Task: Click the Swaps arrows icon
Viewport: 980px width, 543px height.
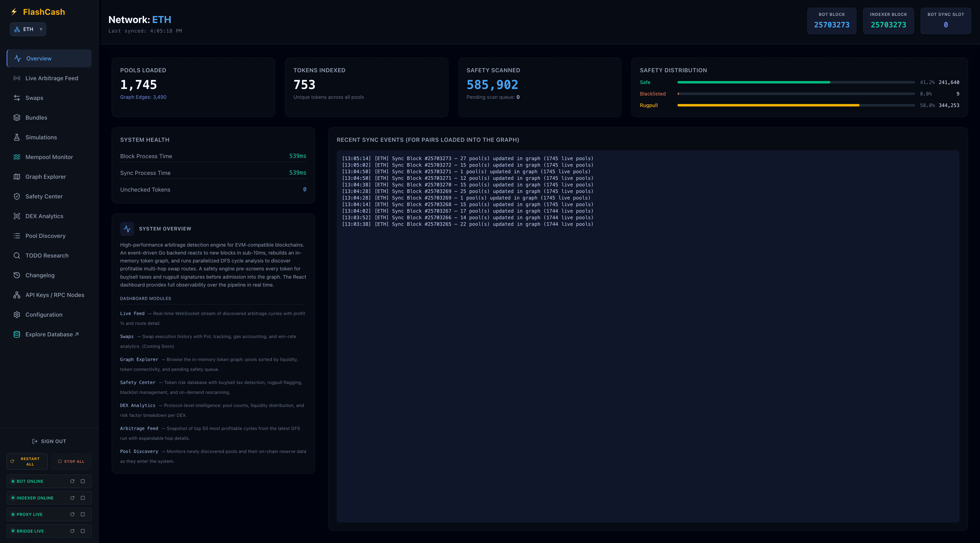Action: coord(17,98)
